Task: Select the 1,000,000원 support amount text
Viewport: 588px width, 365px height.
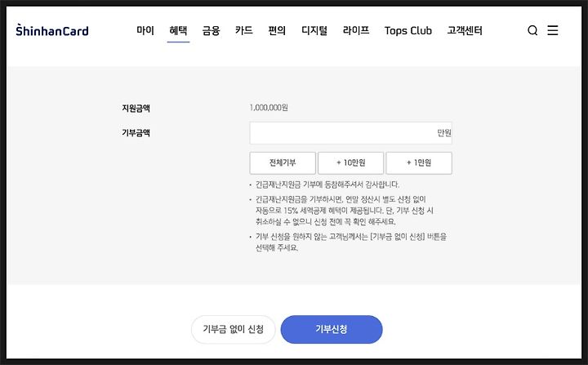Action: point(269,108)
